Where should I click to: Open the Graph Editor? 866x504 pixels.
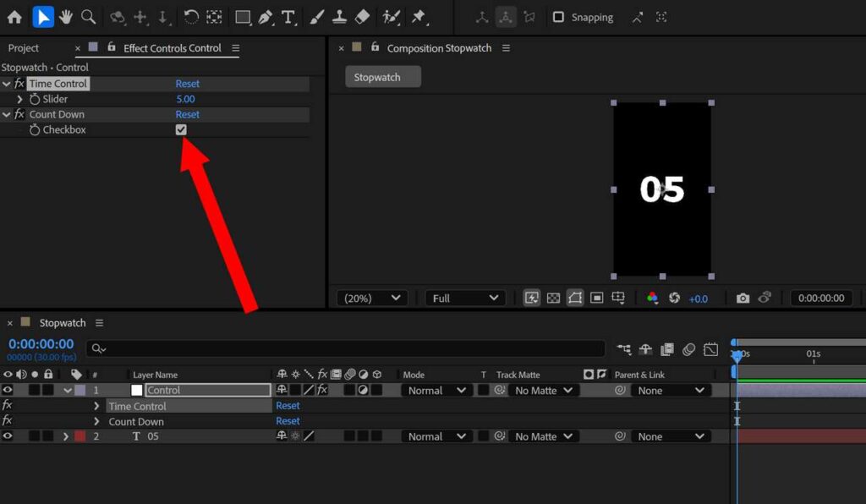click(x=710, y=349)
